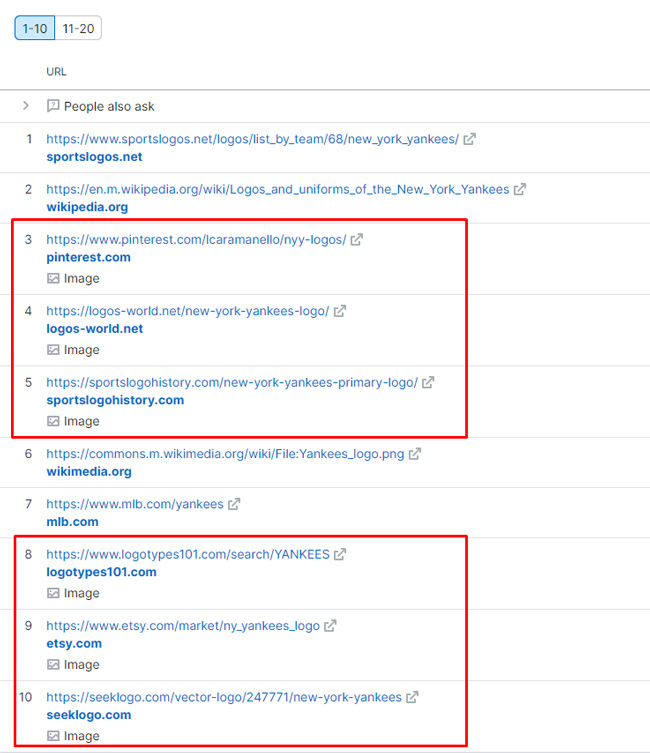Open external link icon for sportslogohistory URL
The image size is (650, 753).
coord(428,382)
